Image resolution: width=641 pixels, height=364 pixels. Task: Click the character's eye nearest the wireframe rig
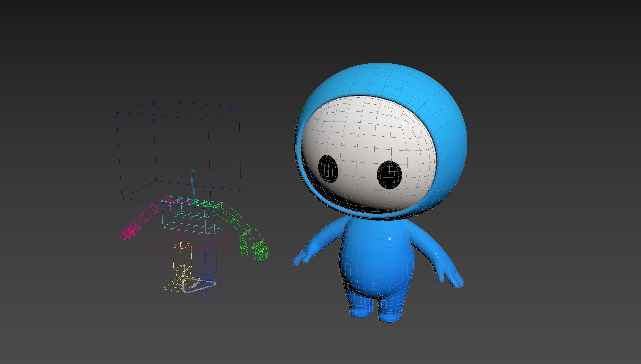pos(328,169)
